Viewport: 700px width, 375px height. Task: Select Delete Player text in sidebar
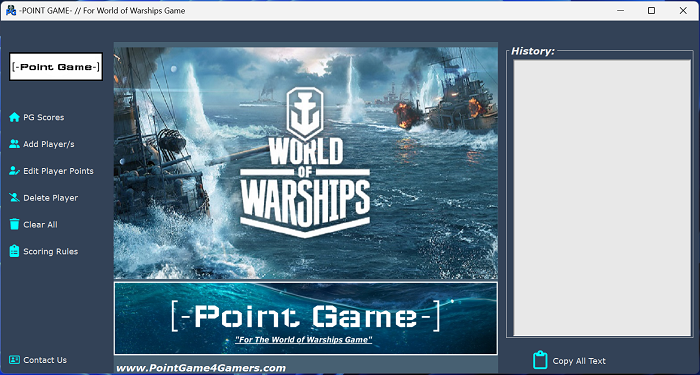50,198
